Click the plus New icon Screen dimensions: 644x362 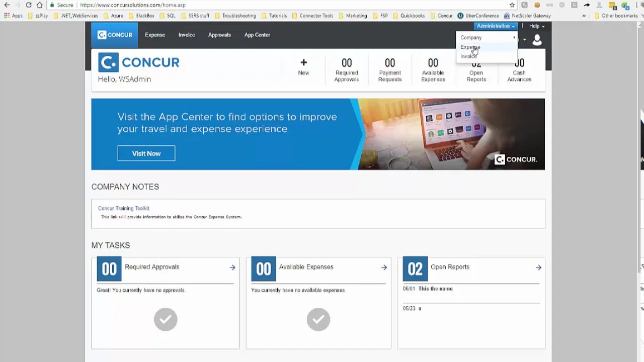[303, 63]
